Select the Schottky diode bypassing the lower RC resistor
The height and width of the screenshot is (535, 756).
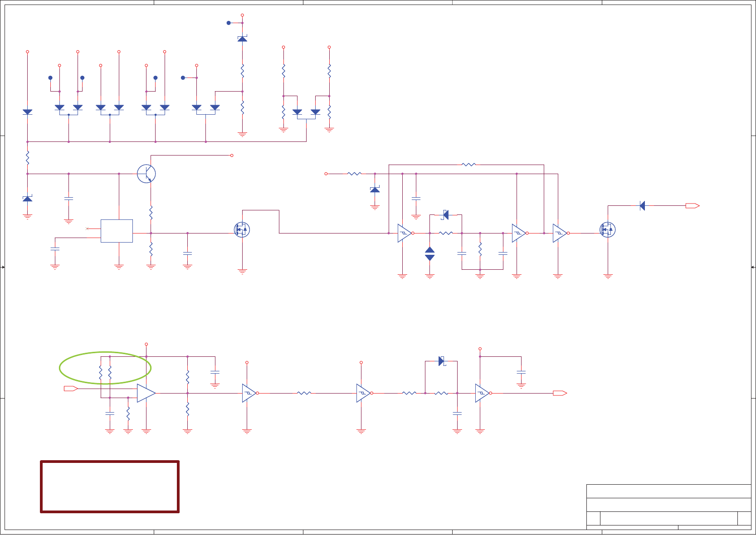(x=442, y=361)
